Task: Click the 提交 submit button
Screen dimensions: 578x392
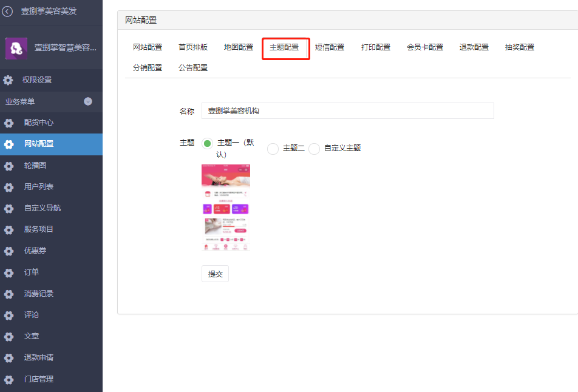Action: 216,274
